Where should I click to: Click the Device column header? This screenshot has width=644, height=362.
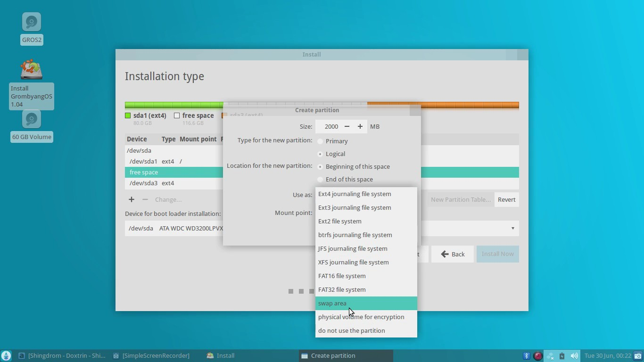coord(137,140)
